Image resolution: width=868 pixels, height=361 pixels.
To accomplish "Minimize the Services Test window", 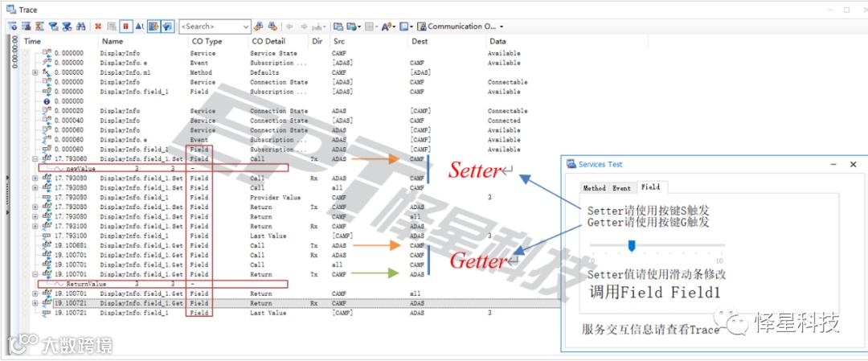I will 833,165.
